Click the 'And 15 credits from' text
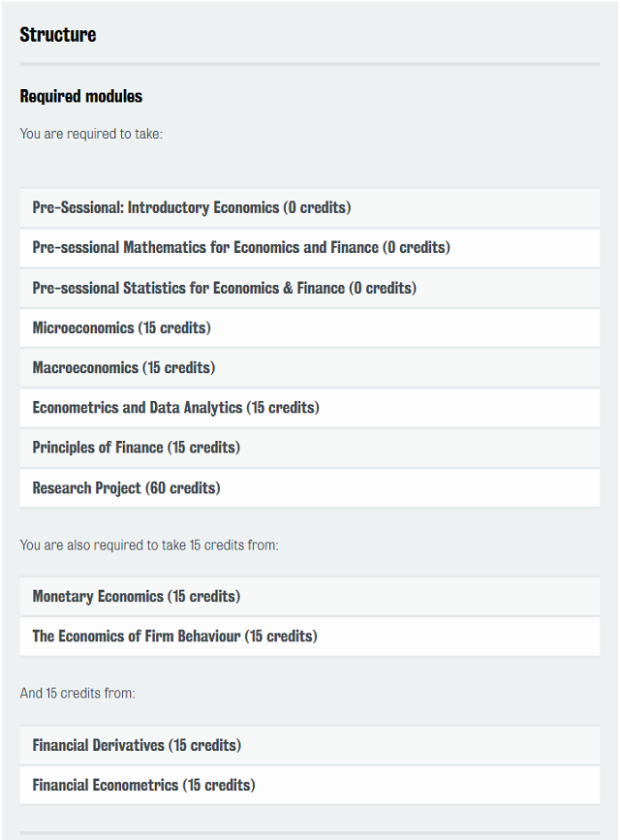Screen dimensions: 620x840 (77, 693)
